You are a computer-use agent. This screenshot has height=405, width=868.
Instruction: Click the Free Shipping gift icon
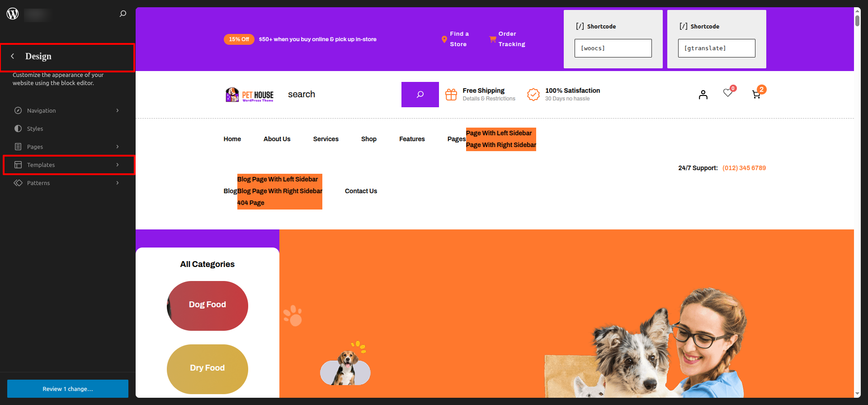pos(451,95)
